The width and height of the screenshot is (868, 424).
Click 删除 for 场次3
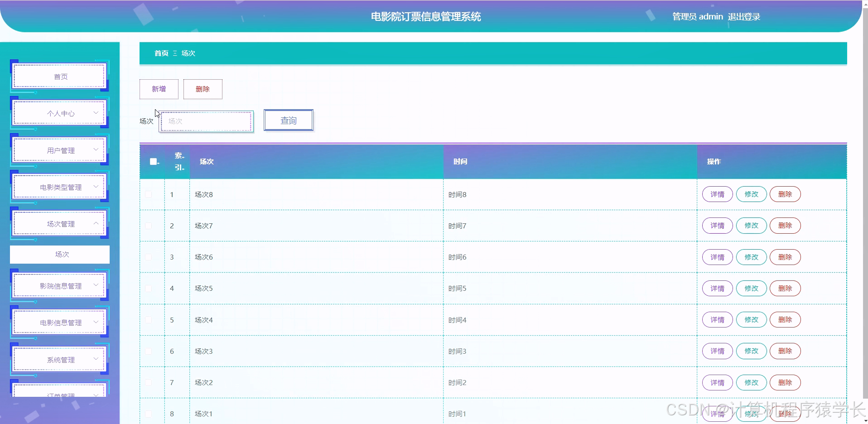click(786, 351)
